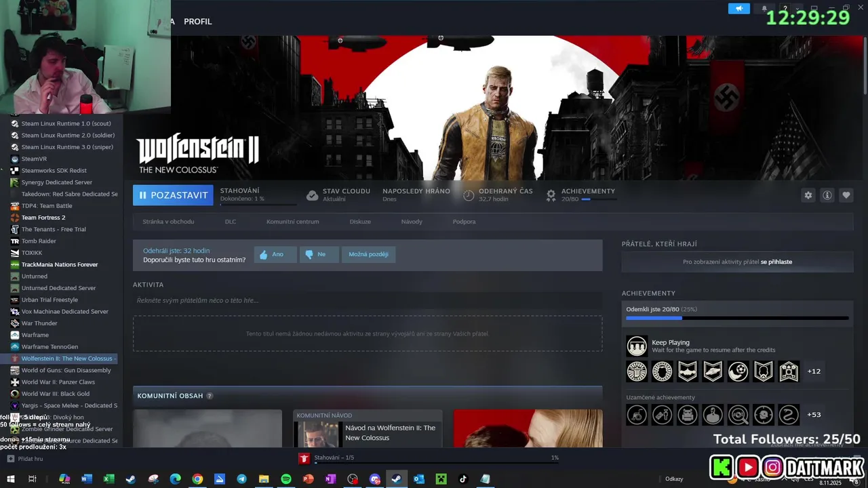Open Steam notifications bell icon
The height and width of the screenshot is (488, 868).
(x=764, y=8)
